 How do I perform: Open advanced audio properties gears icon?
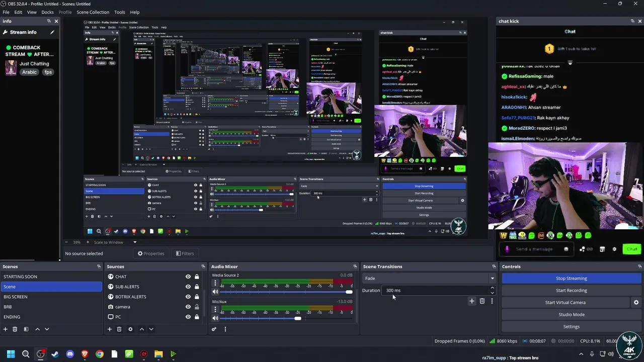tap(214, 329)
